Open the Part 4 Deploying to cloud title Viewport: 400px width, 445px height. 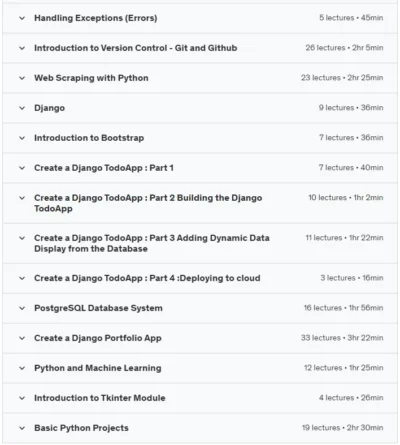147,278
